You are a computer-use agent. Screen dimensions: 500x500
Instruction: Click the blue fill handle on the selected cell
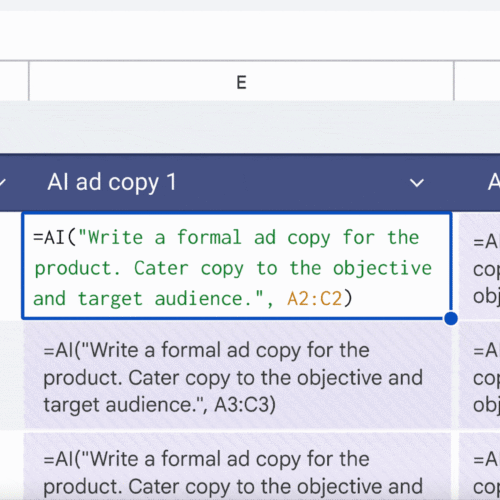point(451,318)
